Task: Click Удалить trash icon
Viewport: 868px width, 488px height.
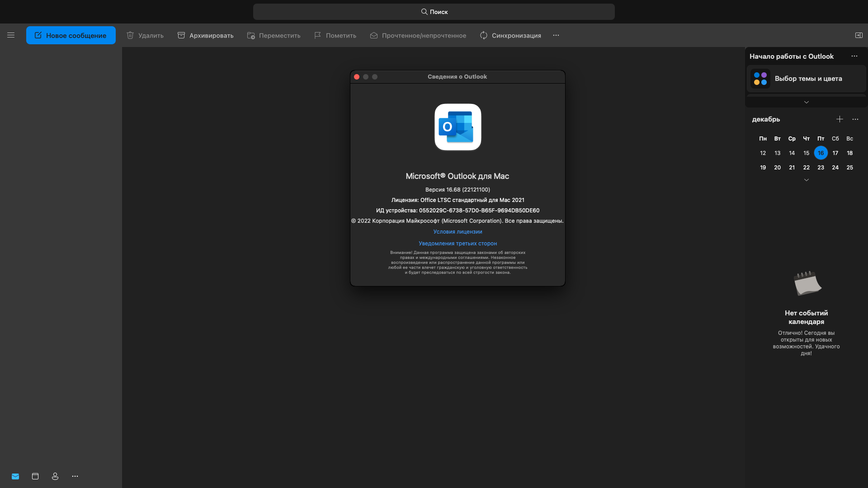Action: tap(130, 35)
